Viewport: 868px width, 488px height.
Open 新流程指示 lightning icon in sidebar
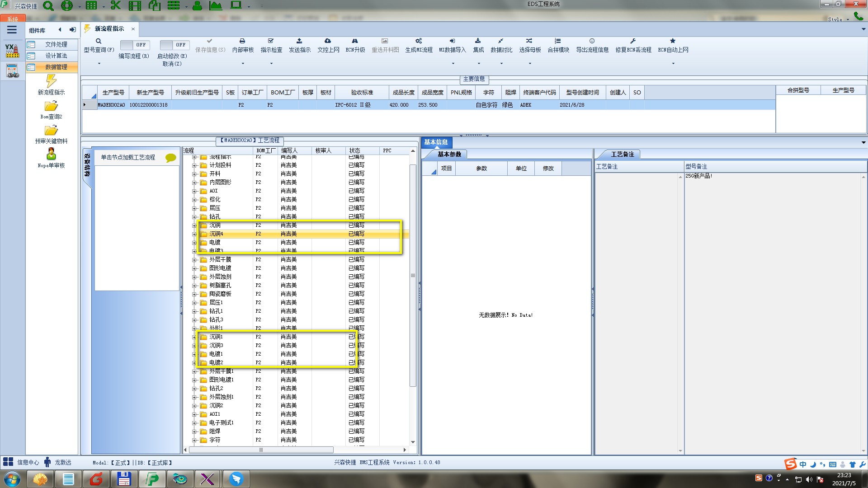[x=51, y=81]
